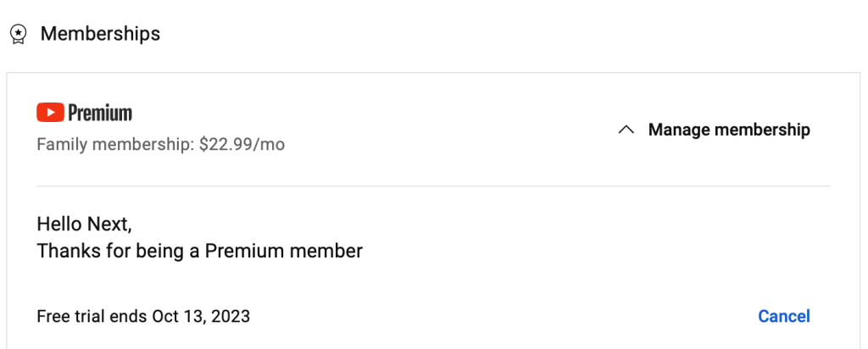The width and height of the screenshot is (868, 349).
Task: Click the Memberships section heading
Action: pyautogui.click(x=100, y=34)
